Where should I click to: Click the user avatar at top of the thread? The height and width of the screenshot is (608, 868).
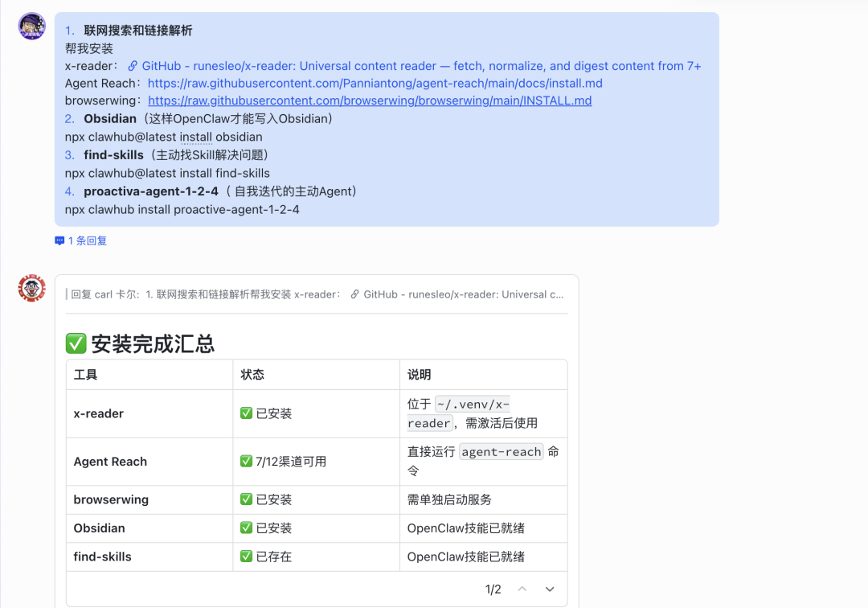coord(31,25)
